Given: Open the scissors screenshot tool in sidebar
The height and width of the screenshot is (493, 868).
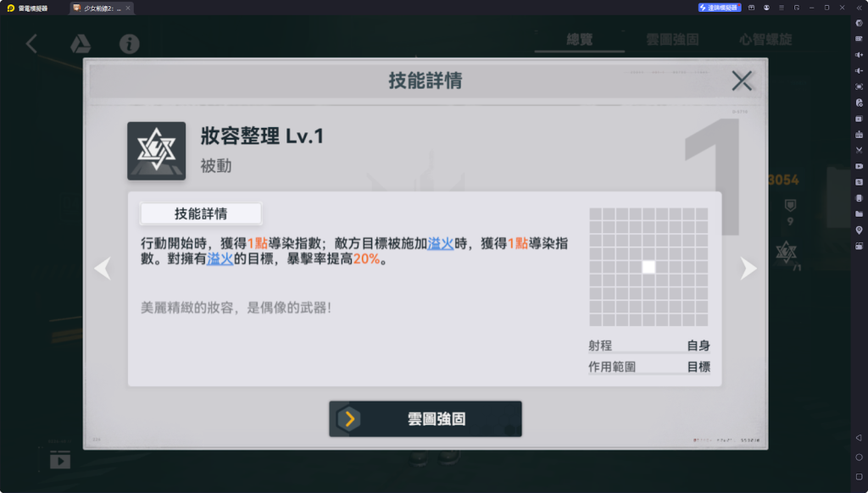Looking at the screenshot, I should pos(859,150).
